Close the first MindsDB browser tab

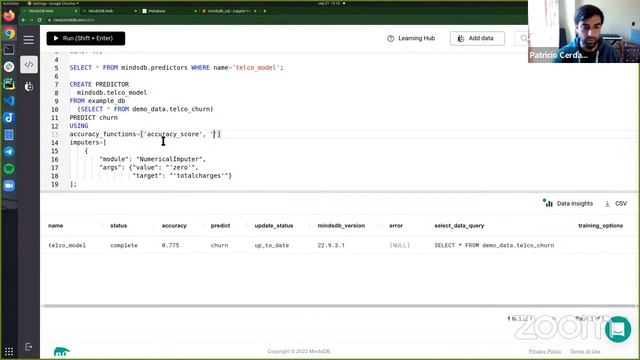76,11
